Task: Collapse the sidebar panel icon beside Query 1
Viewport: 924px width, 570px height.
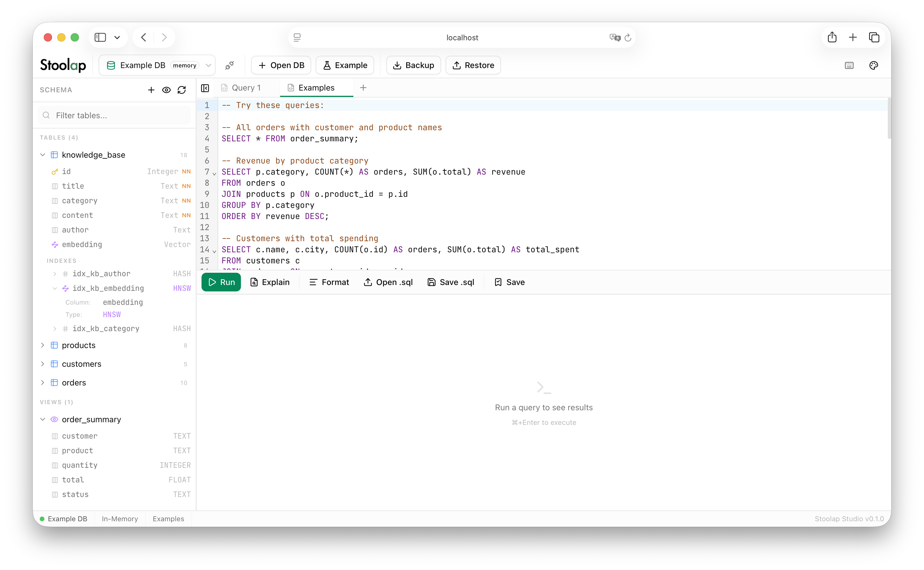Action: [205, 88]
